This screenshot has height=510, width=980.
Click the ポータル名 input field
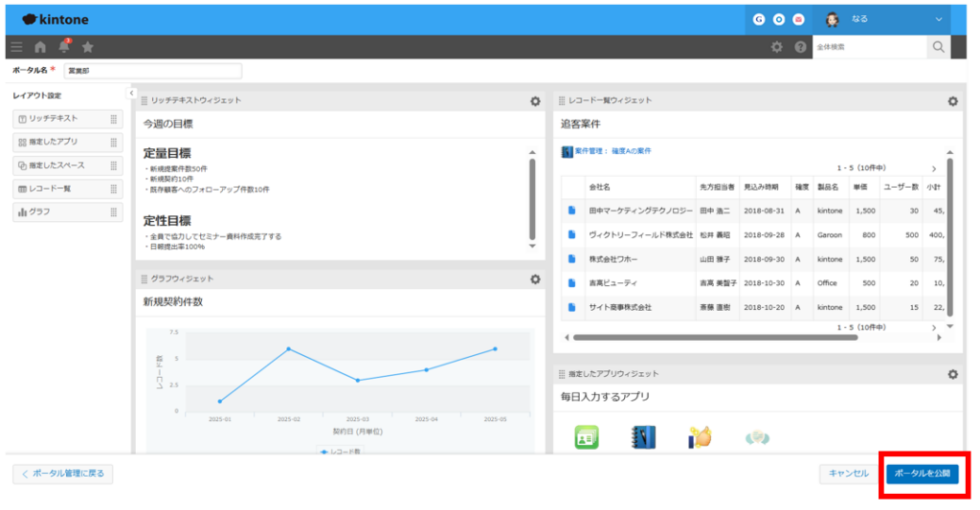tap(152, 71)
